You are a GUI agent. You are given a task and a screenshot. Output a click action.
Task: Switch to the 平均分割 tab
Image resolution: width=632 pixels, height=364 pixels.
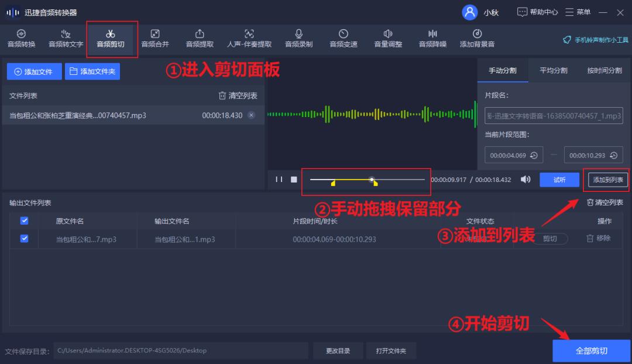pyautogui.click(x=552, y=70)
